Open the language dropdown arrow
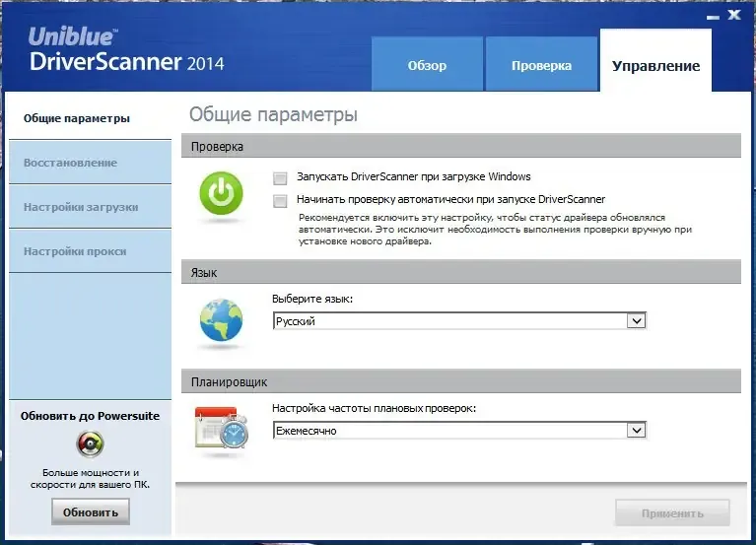This screenshot has height=545, width=756. (x=636, y=321)
